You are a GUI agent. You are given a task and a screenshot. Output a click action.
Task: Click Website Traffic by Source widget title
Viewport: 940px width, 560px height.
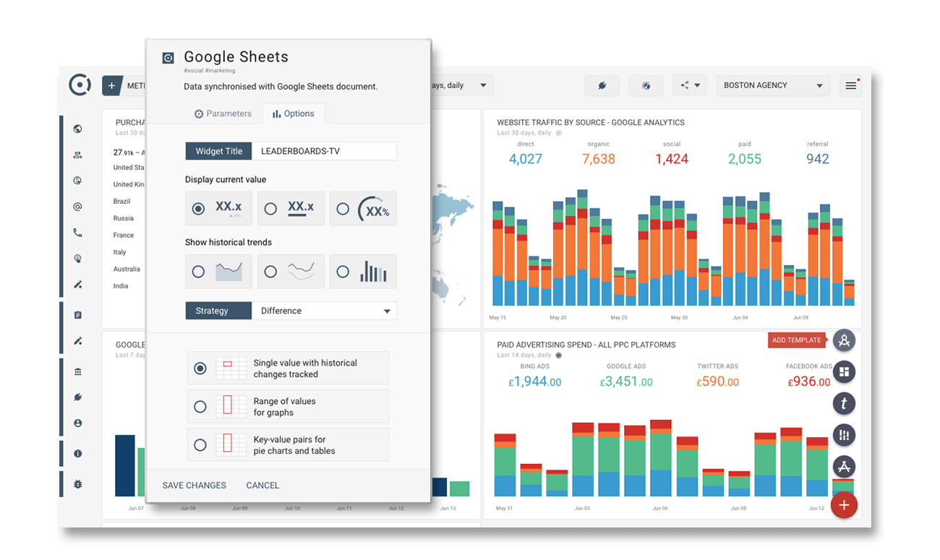(x=591, y=123)
